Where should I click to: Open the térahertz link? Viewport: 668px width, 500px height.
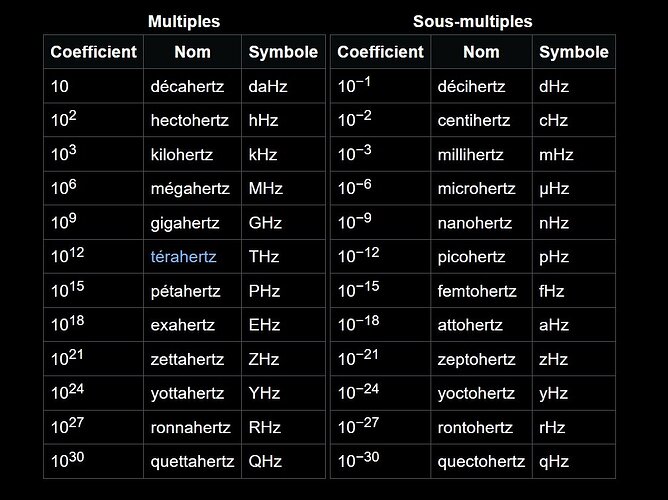(x=183, y=257)
